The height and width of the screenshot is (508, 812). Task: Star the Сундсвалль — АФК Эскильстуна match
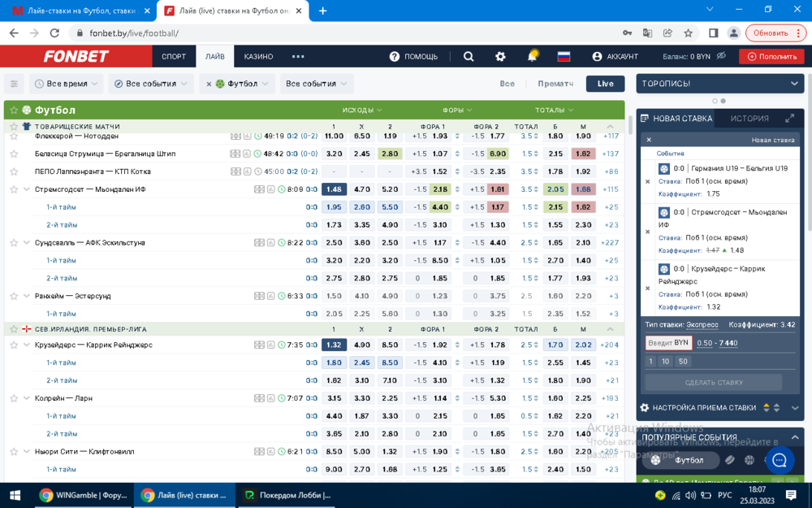[14, 242]
